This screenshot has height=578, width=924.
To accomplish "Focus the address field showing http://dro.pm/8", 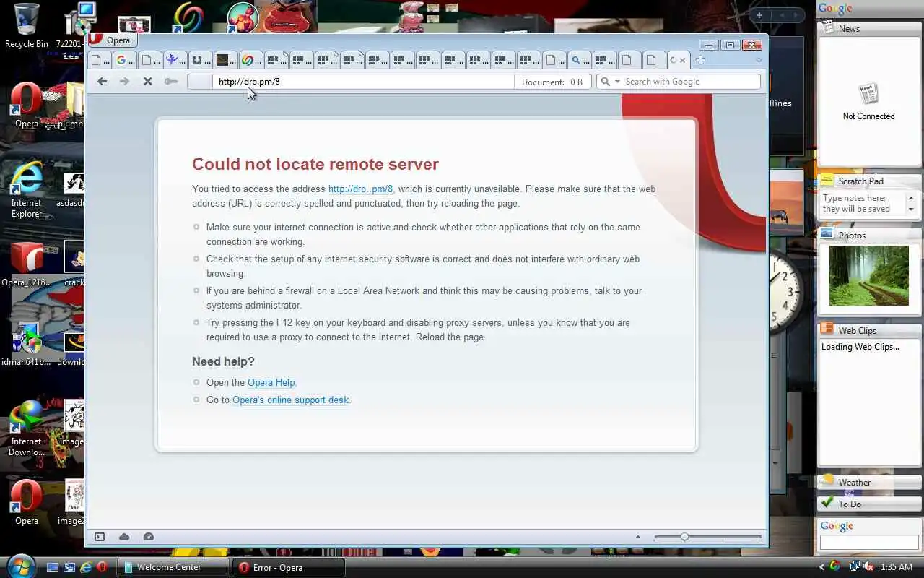I will tap(363, 82).
